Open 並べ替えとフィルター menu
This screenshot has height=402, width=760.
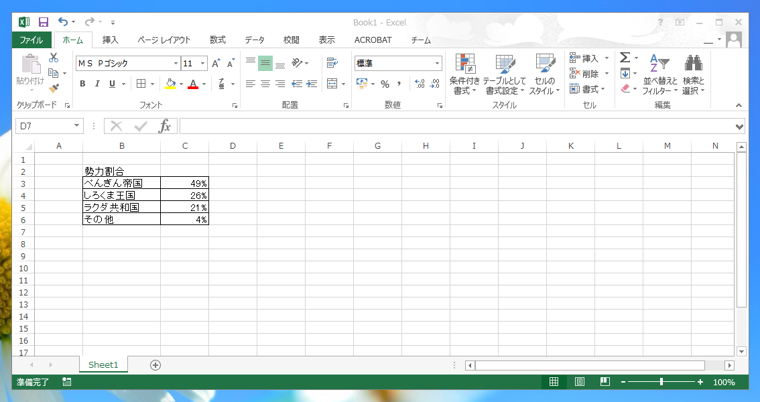(x=660, y=74)
